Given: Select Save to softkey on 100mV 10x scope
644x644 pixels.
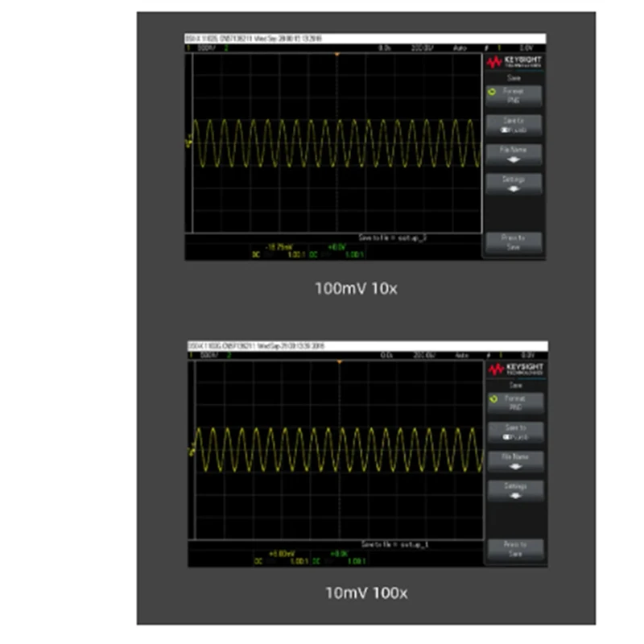Looking at the screenshot, I should click(x=514, y=126).
